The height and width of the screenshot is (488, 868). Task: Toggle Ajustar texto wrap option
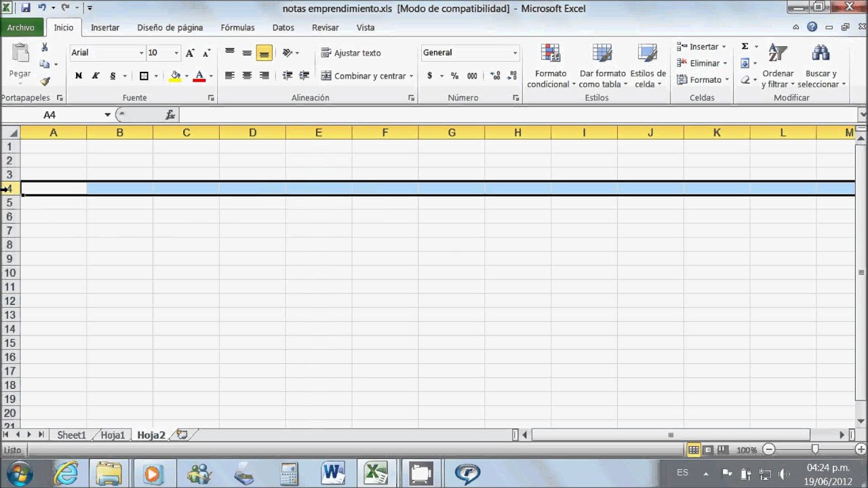pyautogui.click(x=351, y=53)
